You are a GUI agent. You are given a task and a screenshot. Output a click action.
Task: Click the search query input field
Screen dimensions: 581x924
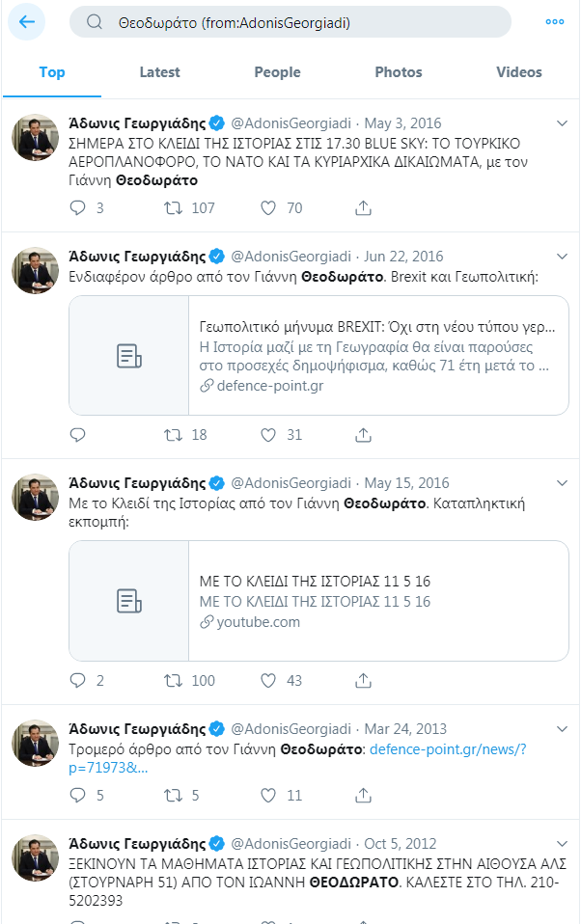coord(290,22)
